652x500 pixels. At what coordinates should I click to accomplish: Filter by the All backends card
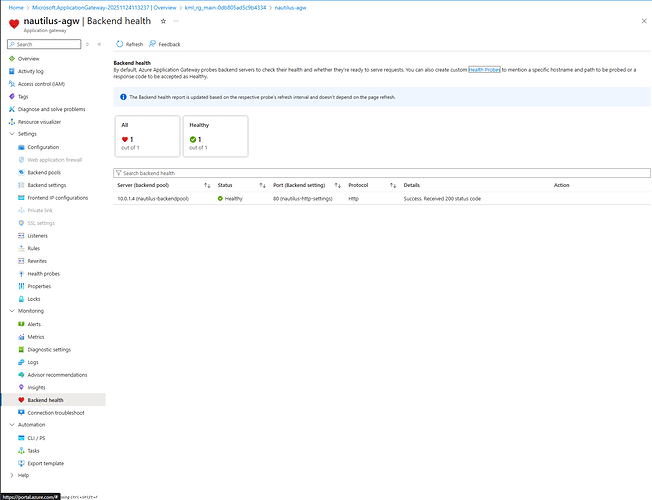pyautogui.click(x=147, y=136)
